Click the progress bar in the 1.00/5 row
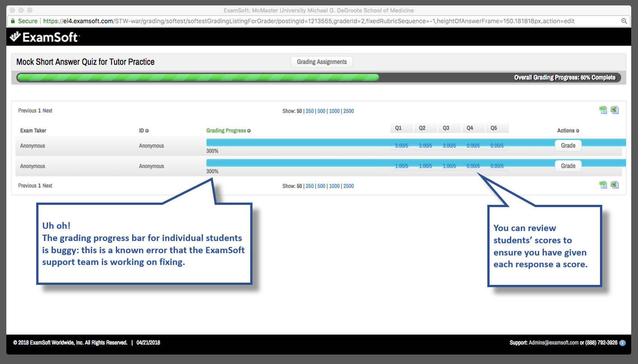 [416, 163]
